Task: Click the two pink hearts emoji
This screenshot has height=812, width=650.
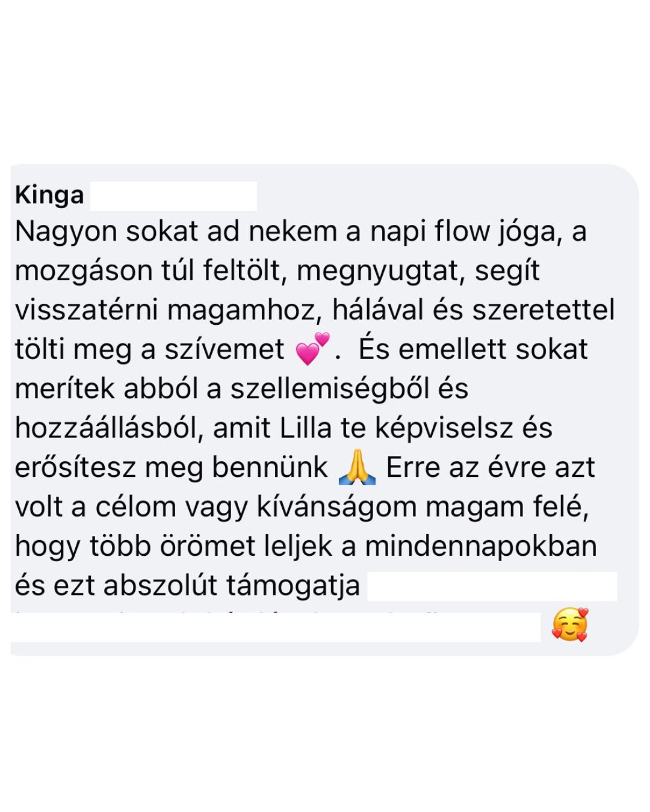Action: coord(313,349)
